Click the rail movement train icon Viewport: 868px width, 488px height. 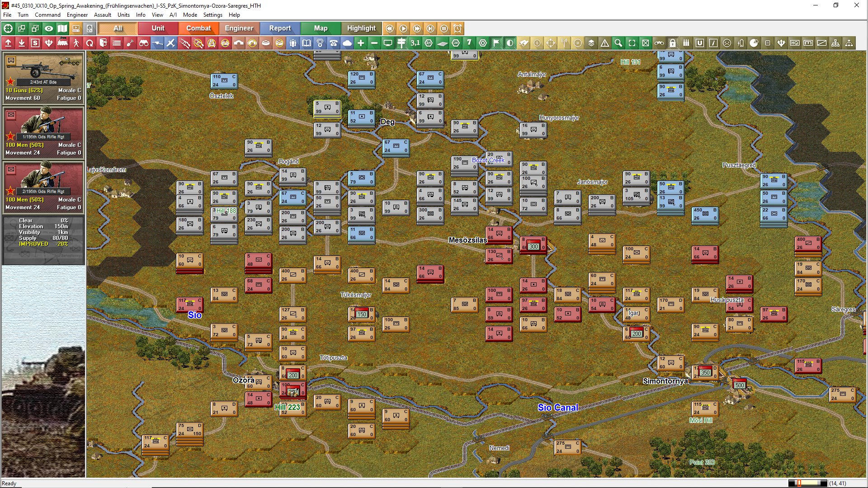(63, 43)
